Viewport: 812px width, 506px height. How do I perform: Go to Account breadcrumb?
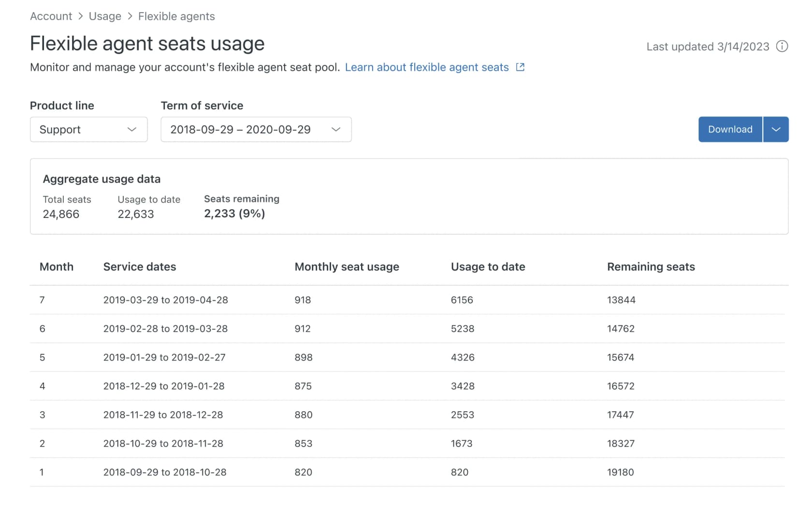point(51,16)
